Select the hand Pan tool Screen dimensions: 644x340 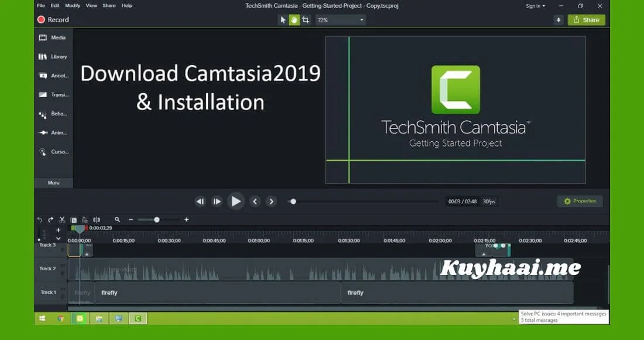click(294, 20)
